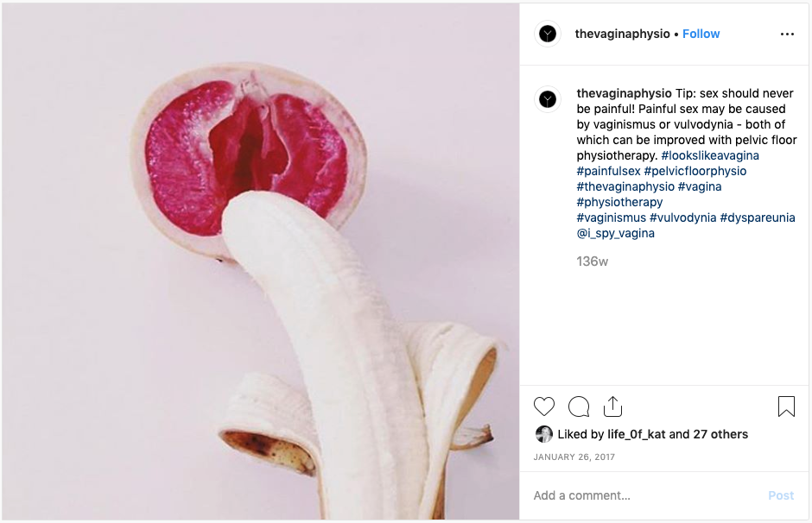Open the #lookslikeavagina hashtag
Viewport: 812px width, 523px height.
pyautogui.click(x=710, y=155)
